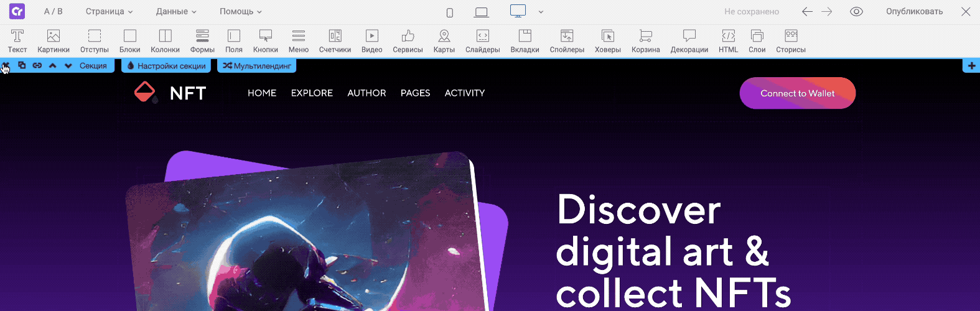980x311 pixels.
Task: Open the Декорации tool
Action: [689, 41]
